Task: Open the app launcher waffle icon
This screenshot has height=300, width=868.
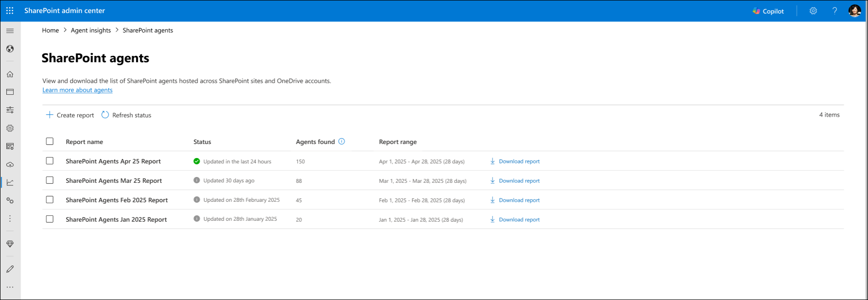Action: coord(10,11)
